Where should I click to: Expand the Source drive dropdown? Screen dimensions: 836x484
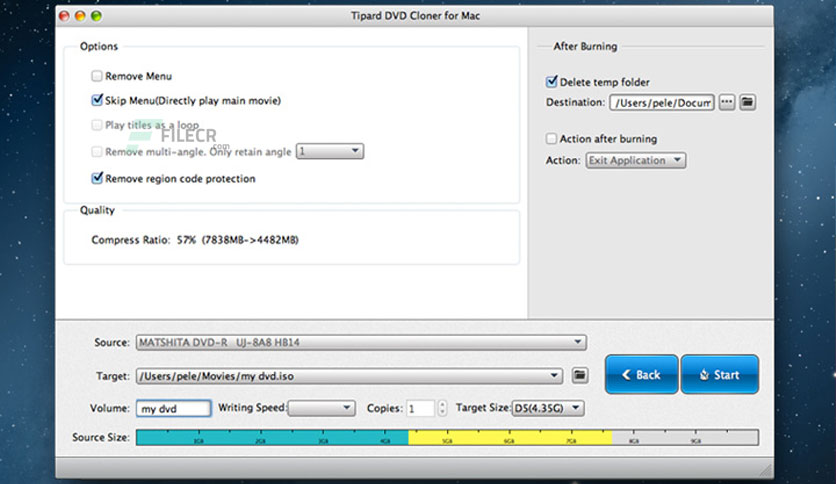361,342
